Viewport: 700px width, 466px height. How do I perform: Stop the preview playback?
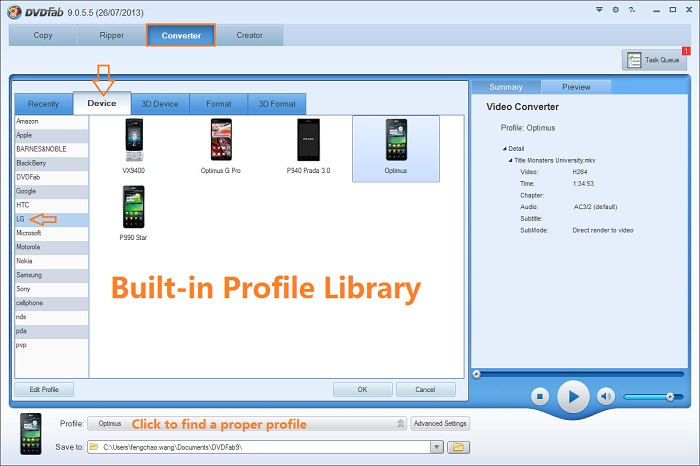[540, 396]
